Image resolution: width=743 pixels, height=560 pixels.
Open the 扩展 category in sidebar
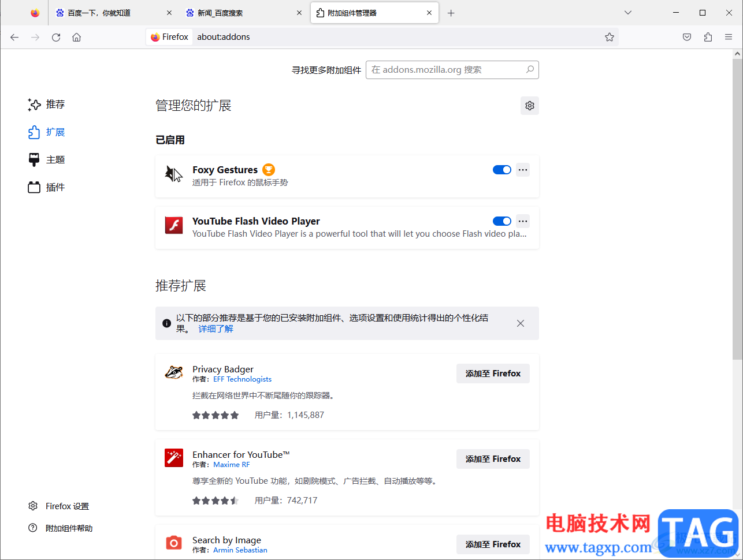[47, 132]
